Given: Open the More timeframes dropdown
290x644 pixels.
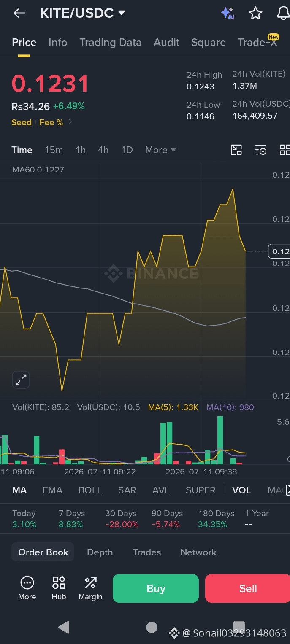Looking at the screenshot, I should (x=160, y=150).
